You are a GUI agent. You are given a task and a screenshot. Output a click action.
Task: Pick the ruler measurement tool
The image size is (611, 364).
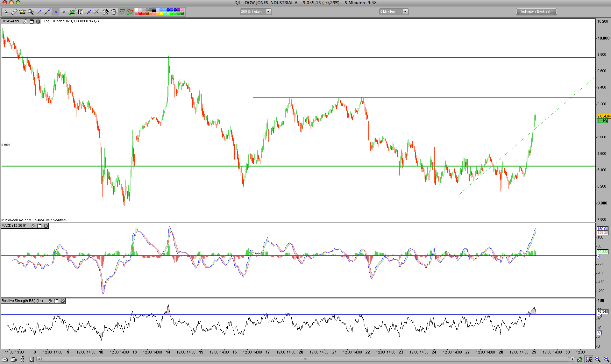[x=14, y=12]
